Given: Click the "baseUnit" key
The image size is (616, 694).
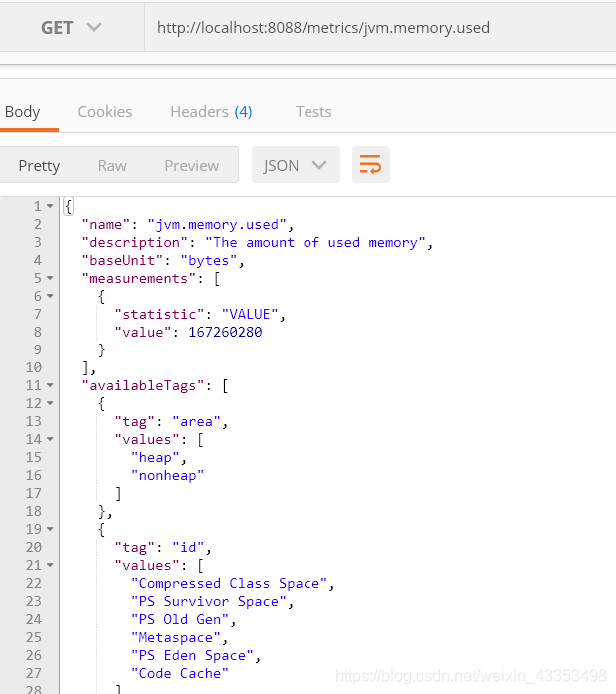Looking at the screenshot, I should (x=122, y=261).
